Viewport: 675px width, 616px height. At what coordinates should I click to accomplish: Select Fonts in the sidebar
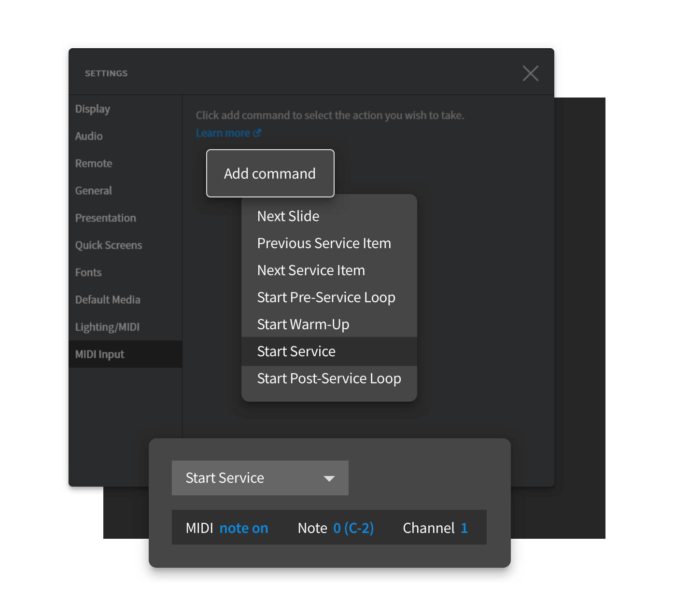click(x=126, y=272)
